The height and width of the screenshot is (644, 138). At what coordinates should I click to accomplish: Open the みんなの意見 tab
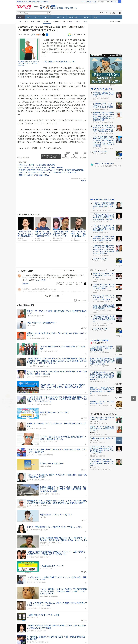pos(73,17)
